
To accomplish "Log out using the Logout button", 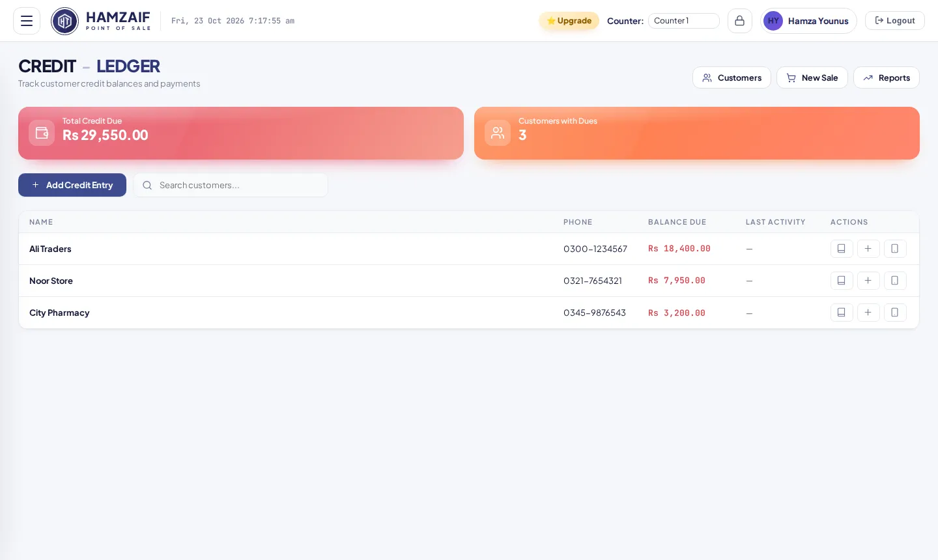I will click(894, 21).
